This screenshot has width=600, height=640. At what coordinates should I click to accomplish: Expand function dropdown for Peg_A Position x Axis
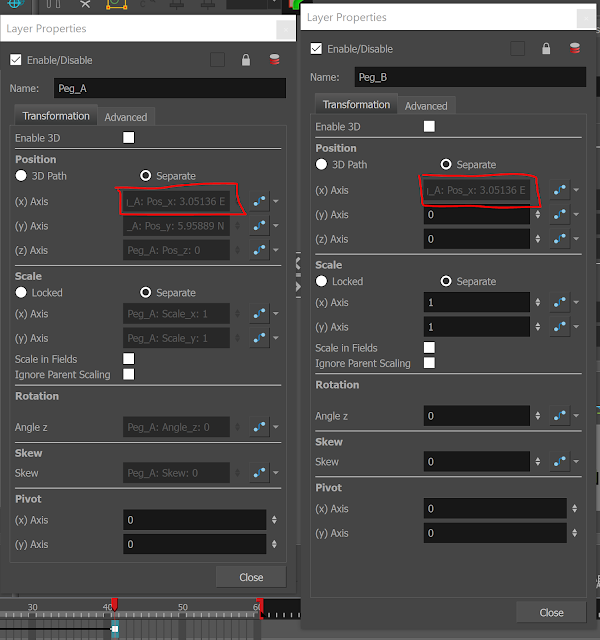[x=276, y=201]
